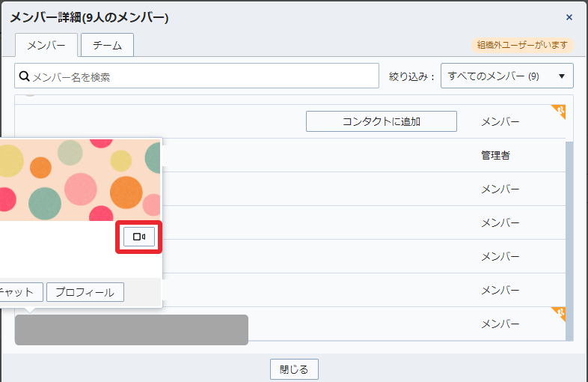Click the 閉じる button at the bottom

point(294,369)
